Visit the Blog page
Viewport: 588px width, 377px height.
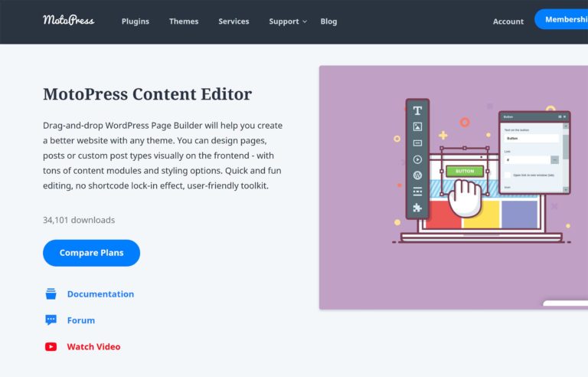click(328, 21)
